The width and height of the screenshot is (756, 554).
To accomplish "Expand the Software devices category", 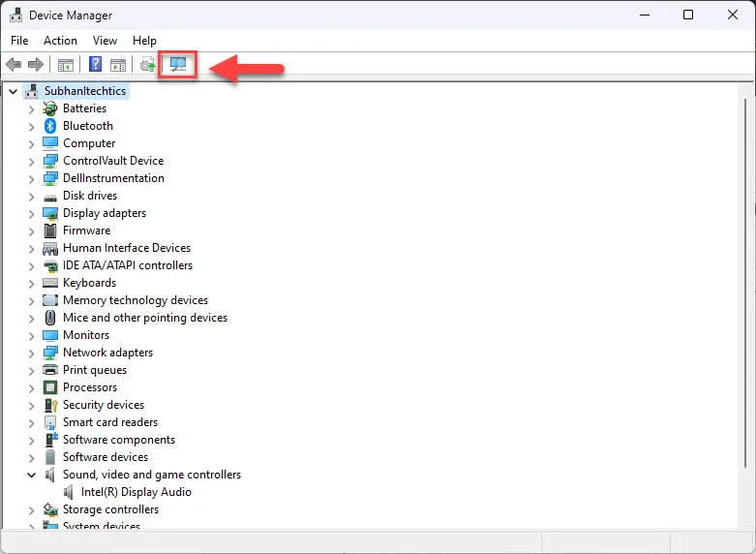I will pos(31,458).
